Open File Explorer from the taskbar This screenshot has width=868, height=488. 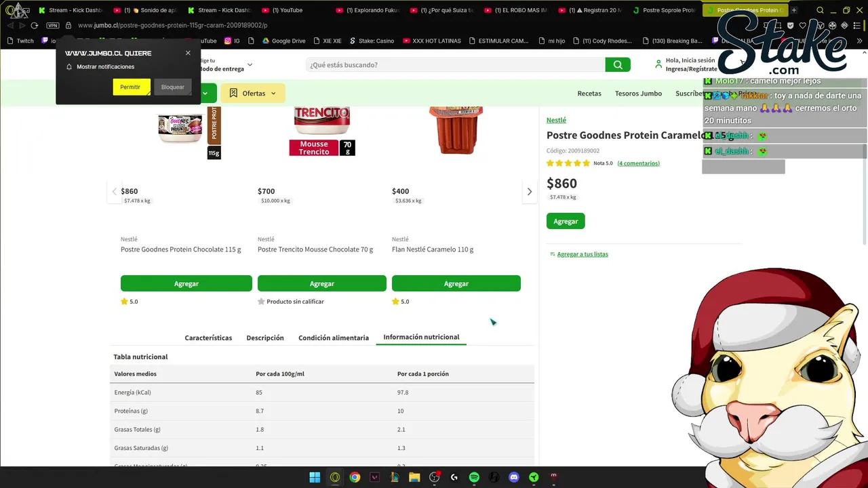(414, 477)
